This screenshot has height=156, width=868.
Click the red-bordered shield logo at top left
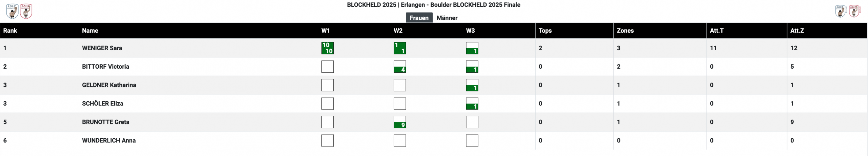(26, 11)
